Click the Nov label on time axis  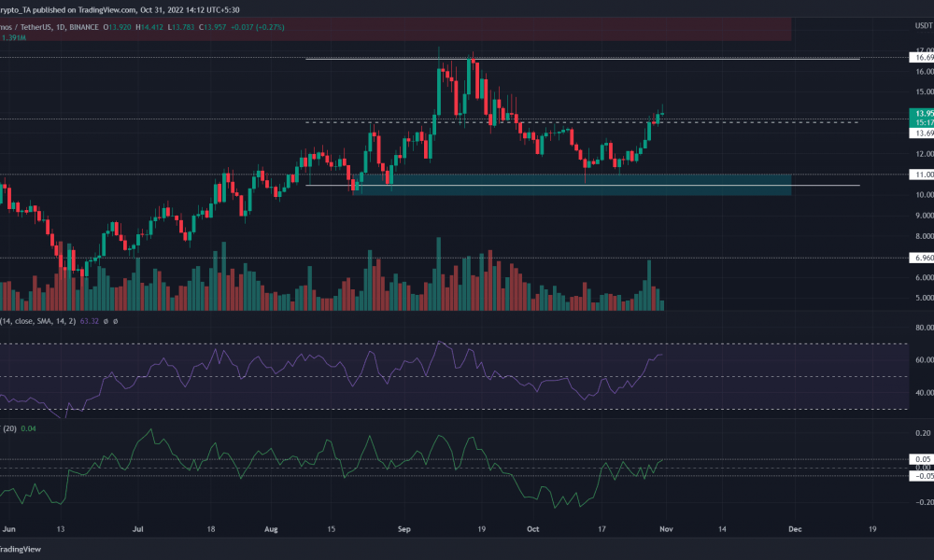666,528
